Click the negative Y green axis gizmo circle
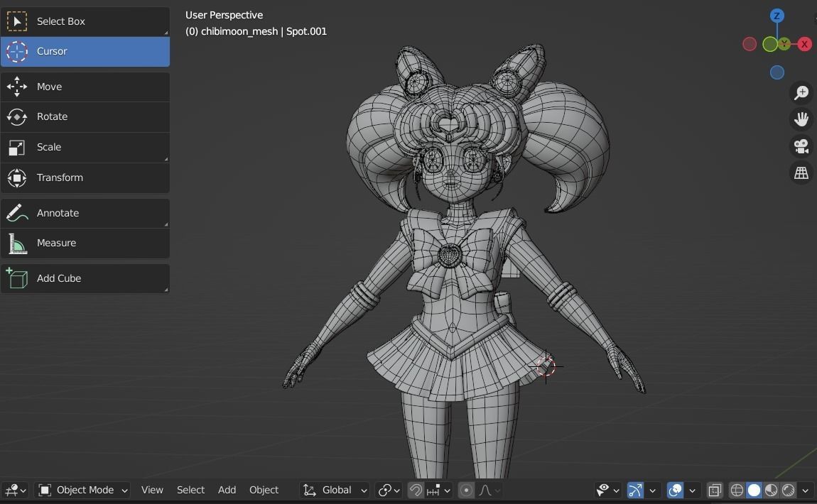This screenshot has width=817, height=504. tap(769, 44)
